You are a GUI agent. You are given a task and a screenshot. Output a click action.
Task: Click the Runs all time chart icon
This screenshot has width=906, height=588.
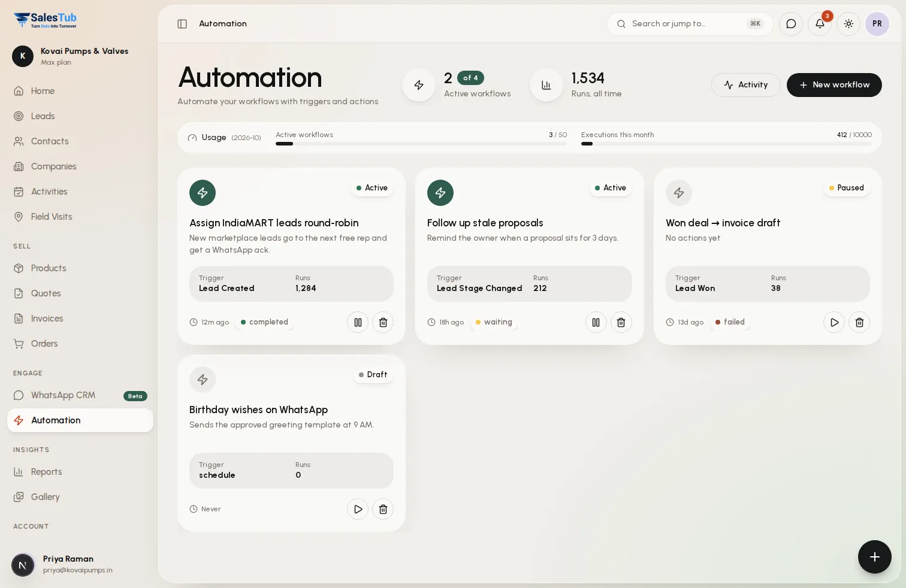(546, 85)
